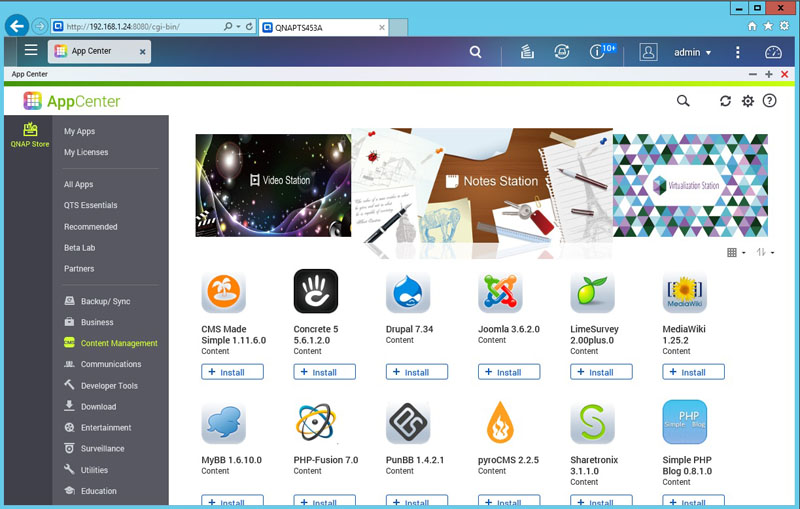
Task: Open the sort order dropdown
Action: 765,252
